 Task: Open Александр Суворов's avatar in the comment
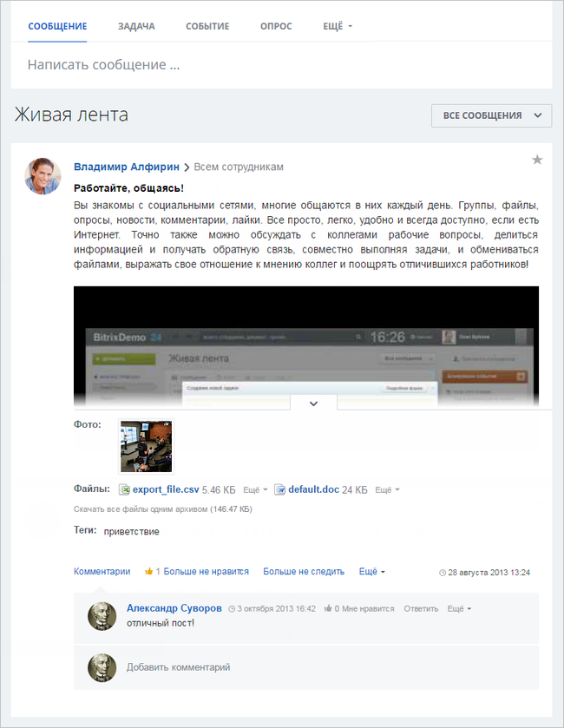102,616
